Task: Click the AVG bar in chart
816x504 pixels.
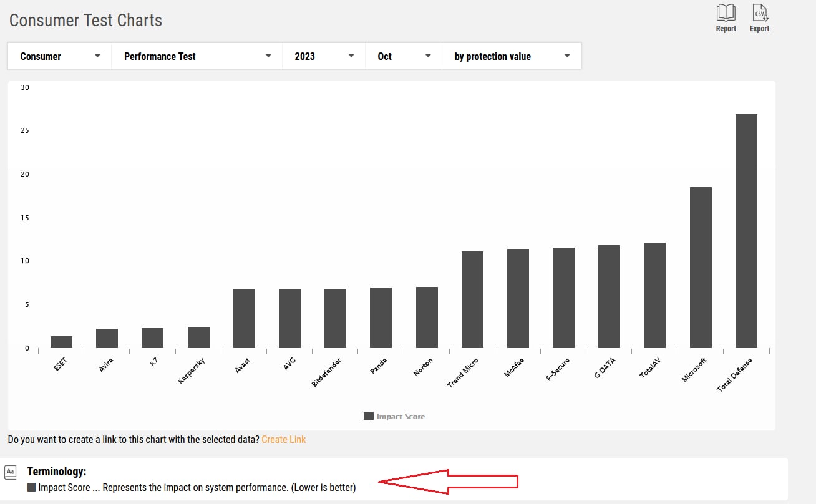Action: click(289, 319)
